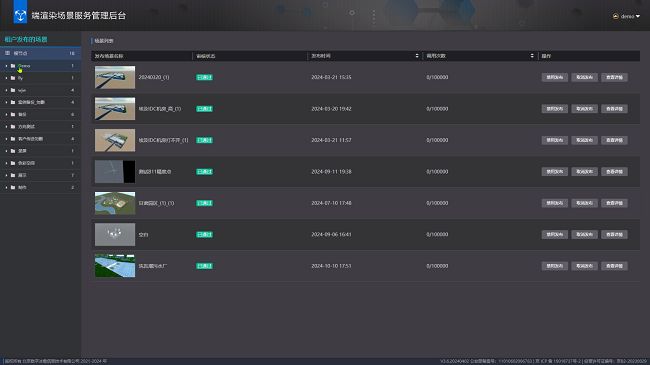The width and height of the screenshot is (650, 365).
Task: Click 禁用发布 for the 2024-09-11 19:38 scene
Action: [555, 171]
